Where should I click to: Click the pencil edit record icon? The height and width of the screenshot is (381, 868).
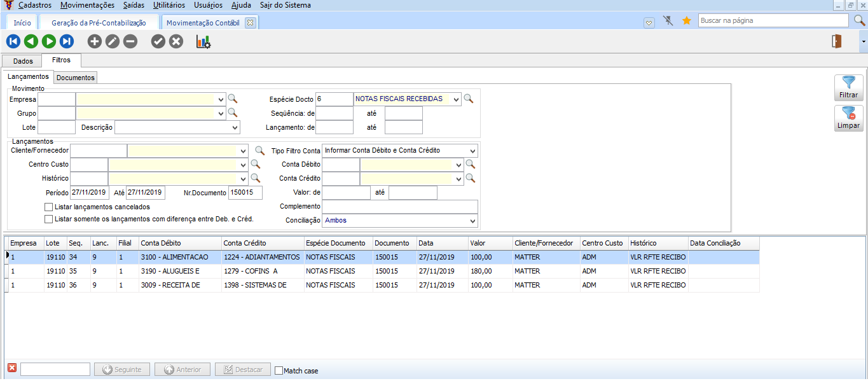point(112,42)
